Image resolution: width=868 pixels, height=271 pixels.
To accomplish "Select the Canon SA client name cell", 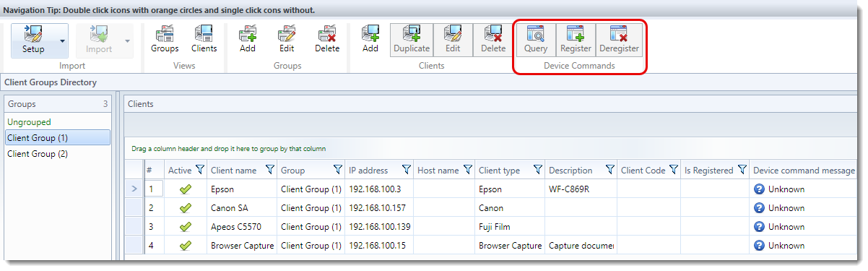I will [243, 208].
